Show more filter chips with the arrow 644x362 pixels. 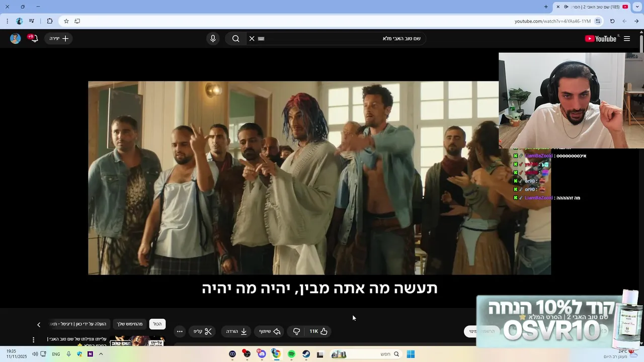point(39,325)
